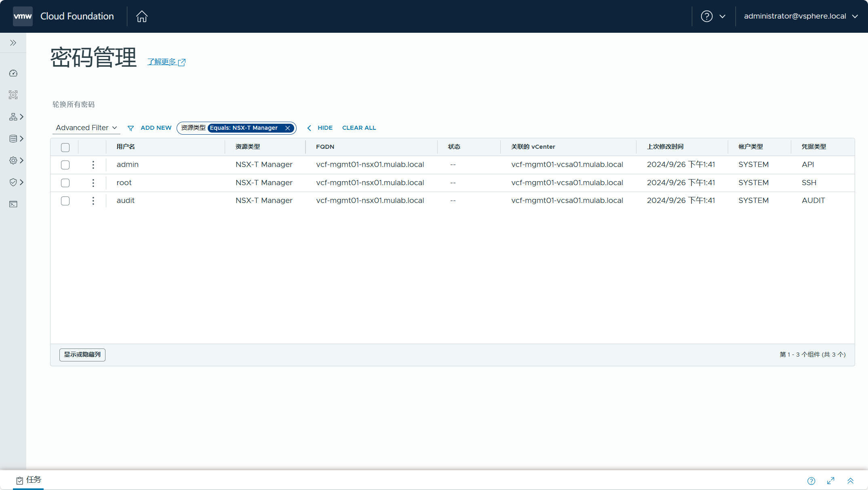Open the 了解更多 link
This screenshot has height=490, width=868.
[166, 62]
